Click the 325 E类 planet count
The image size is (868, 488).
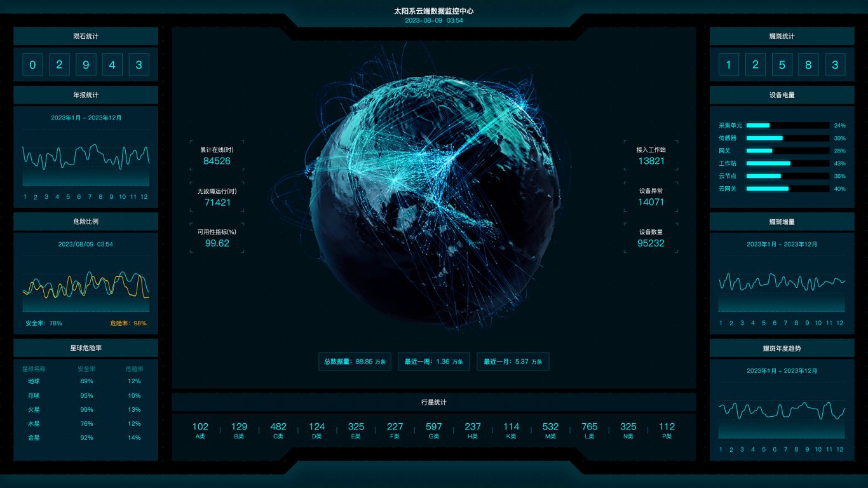pos(356,430)
